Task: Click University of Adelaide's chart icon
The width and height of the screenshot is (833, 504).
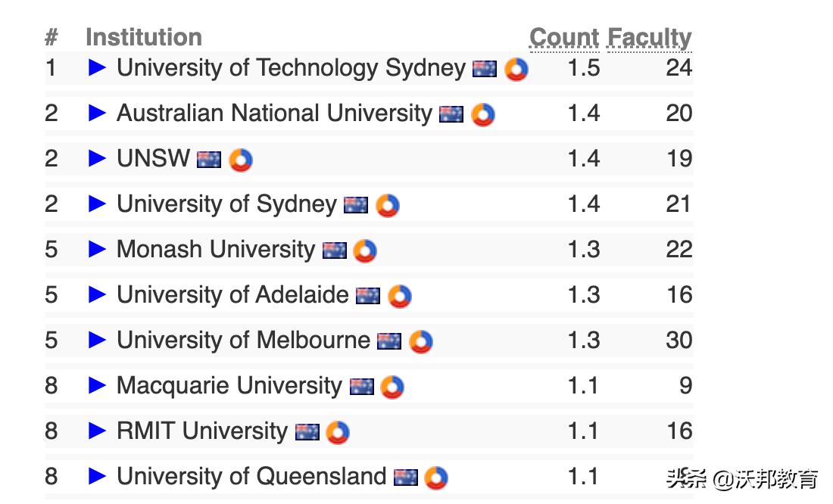Action: tap(400, 297)
